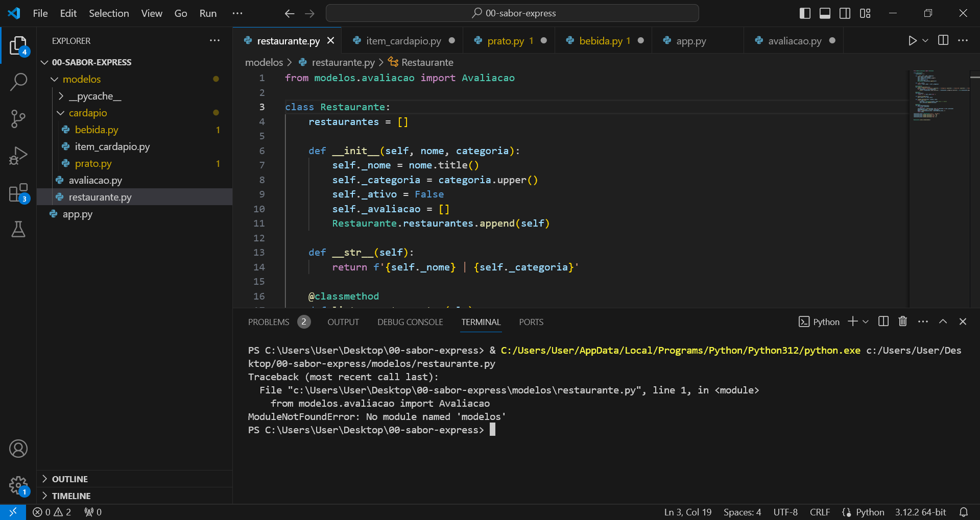This screenshot has width=980, height=520.
Task: Open the menu bar overflow ellipsis
Action: click(237, 13)
